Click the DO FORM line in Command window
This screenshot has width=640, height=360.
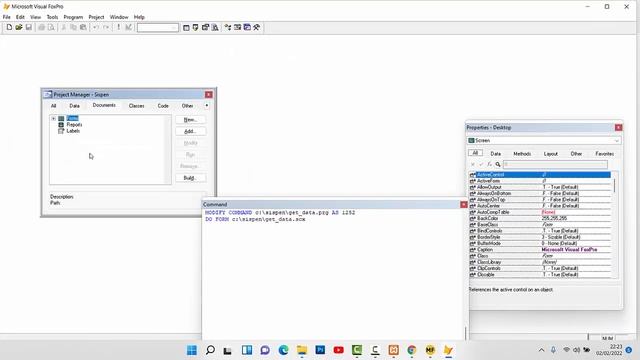(x=255, y=219)
